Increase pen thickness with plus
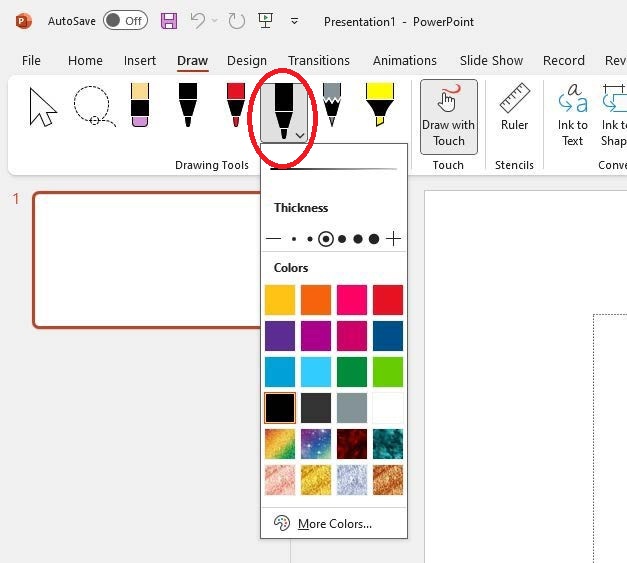Image resolution: width=627 pixels, height=563 pixels. click(x=393, y=239)
